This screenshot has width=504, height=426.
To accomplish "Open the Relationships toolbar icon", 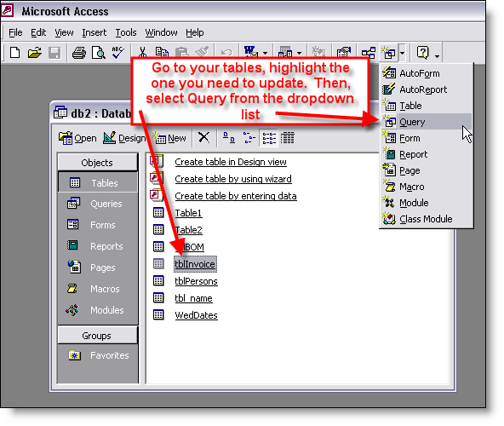I will tap(369, 53).
